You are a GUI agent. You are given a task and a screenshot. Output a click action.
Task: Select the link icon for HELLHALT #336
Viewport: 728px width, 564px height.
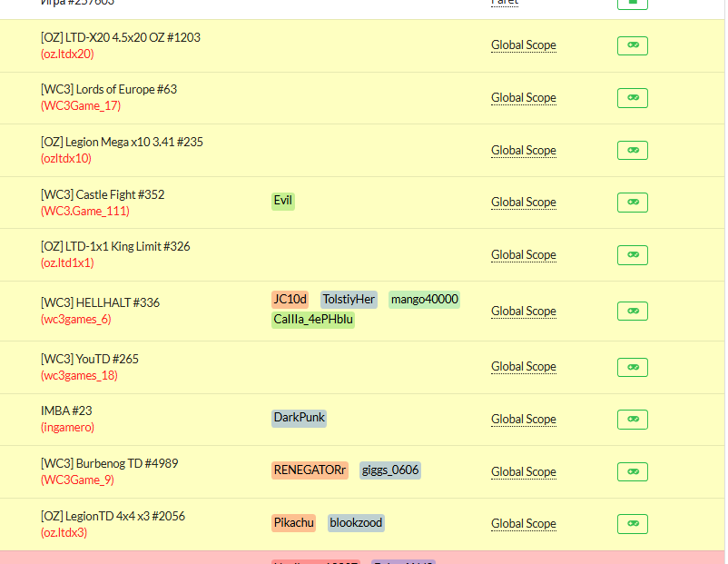click(633, 311)
